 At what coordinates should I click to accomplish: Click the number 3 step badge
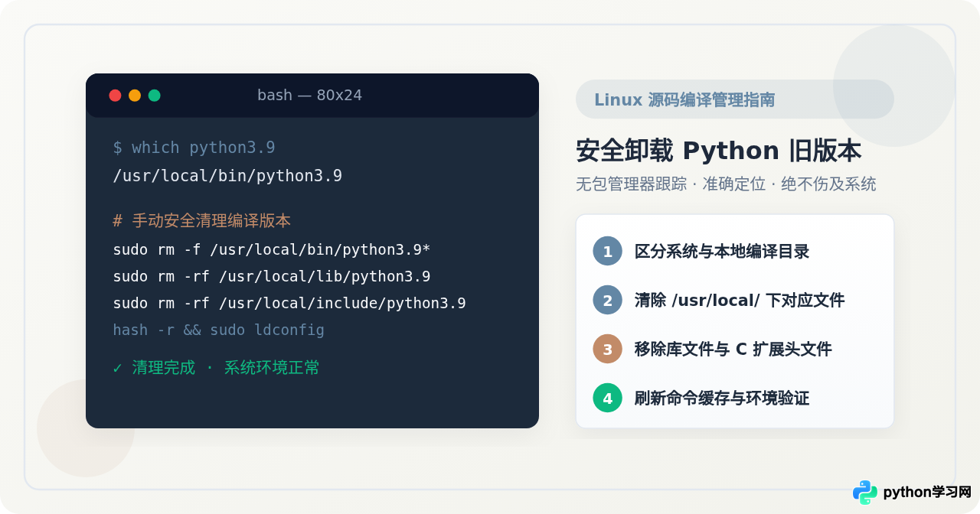[608, 349]
